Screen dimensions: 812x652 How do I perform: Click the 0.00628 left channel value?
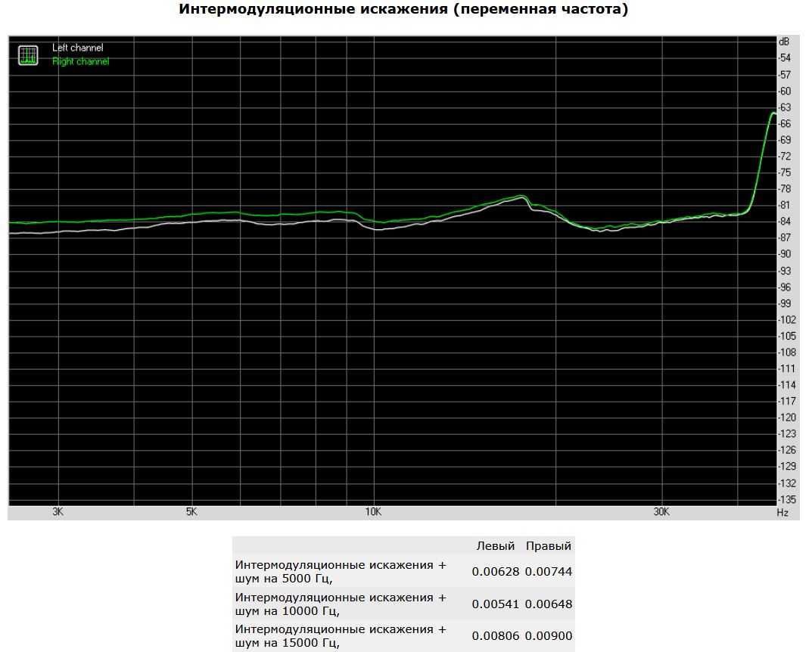495,572
